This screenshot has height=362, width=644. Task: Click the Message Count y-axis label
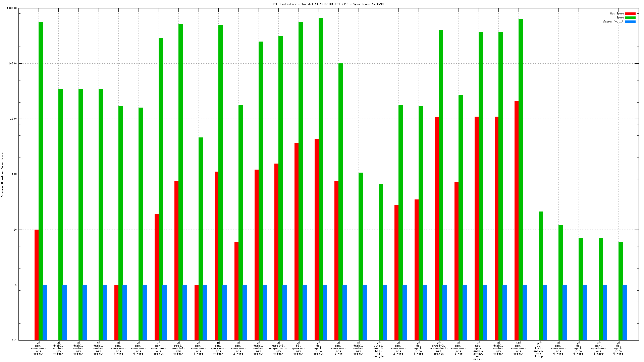click(2, 174)
